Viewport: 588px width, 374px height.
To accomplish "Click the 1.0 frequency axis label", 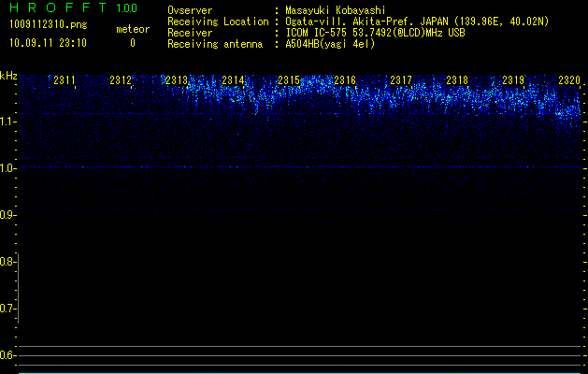I will 7,168.
